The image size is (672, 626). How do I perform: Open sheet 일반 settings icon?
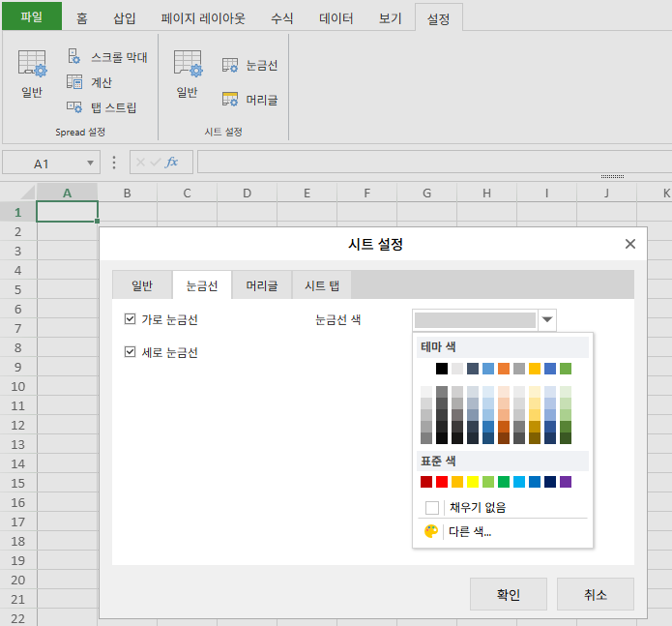(x=188, y=64)
